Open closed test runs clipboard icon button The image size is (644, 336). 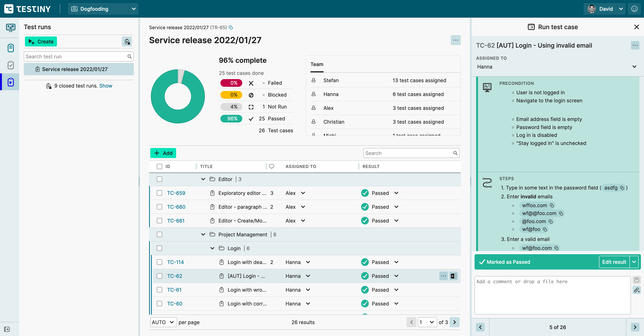pyautogui.click(x=127, y=41)
